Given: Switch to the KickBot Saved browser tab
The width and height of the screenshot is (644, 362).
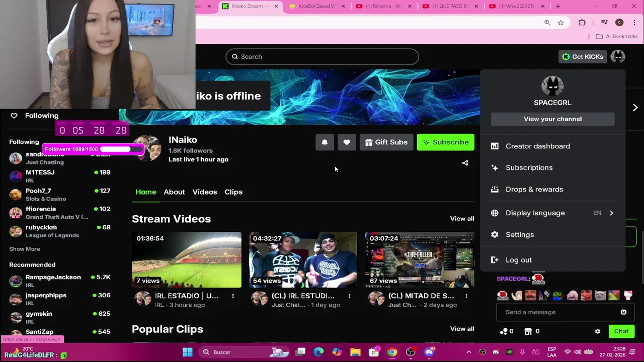Looking at the screenshot, I should point(317,6).
